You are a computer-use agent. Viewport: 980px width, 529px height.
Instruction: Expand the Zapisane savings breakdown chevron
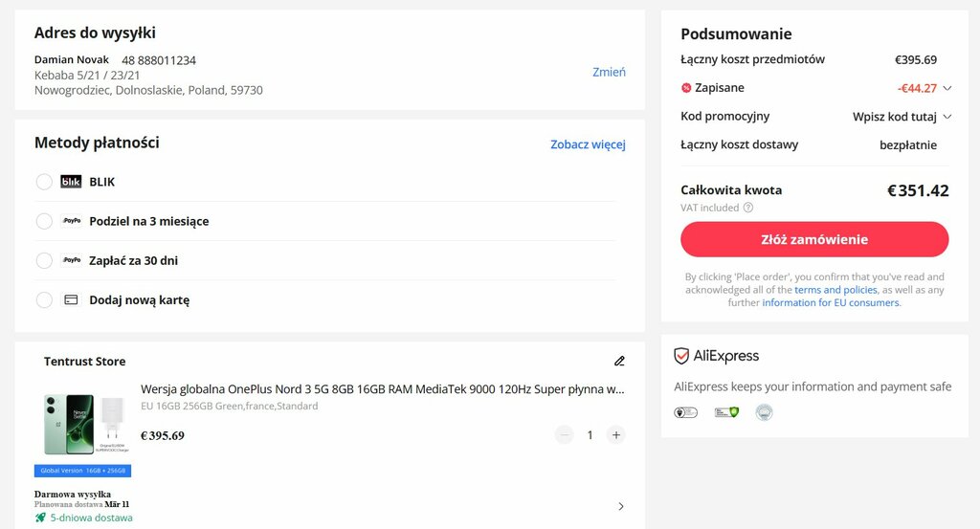click(x=947, y=88)
